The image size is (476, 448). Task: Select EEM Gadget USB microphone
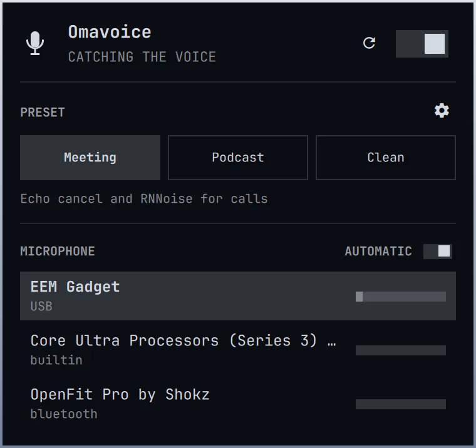coord(238,296)
